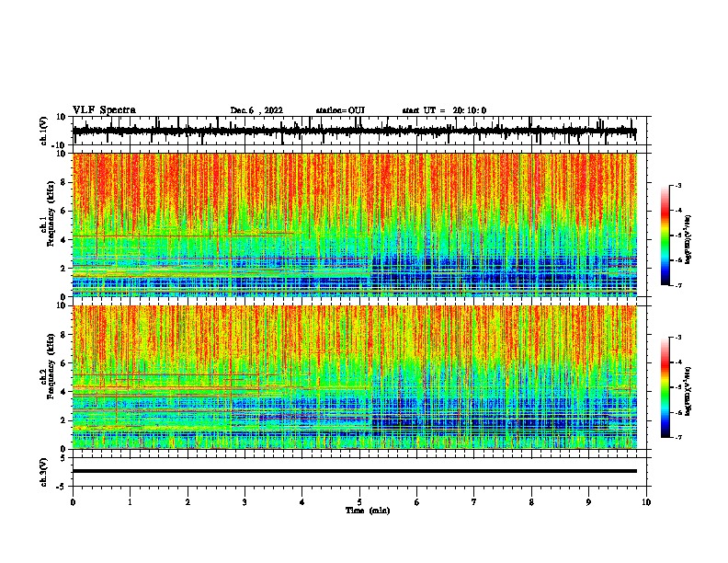Click time-axis tick label "9"

pos(588,502)
